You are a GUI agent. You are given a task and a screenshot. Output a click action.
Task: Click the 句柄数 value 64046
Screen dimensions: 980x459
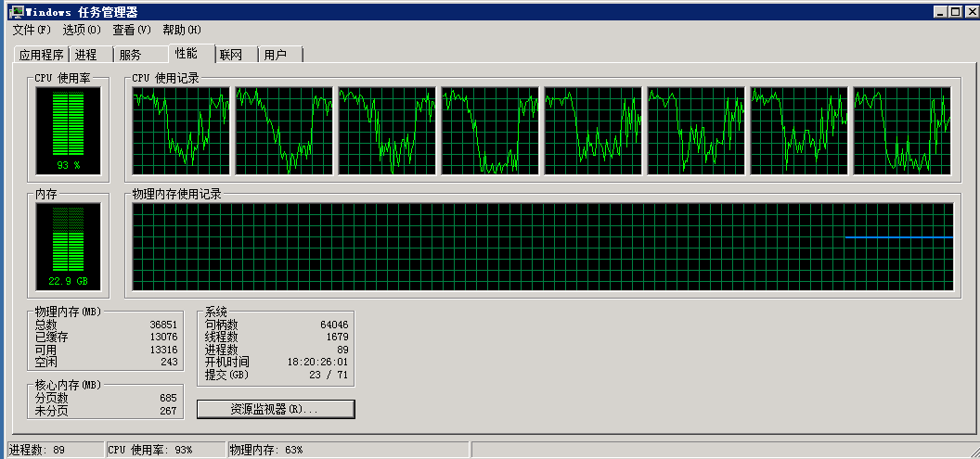(334, 325)
